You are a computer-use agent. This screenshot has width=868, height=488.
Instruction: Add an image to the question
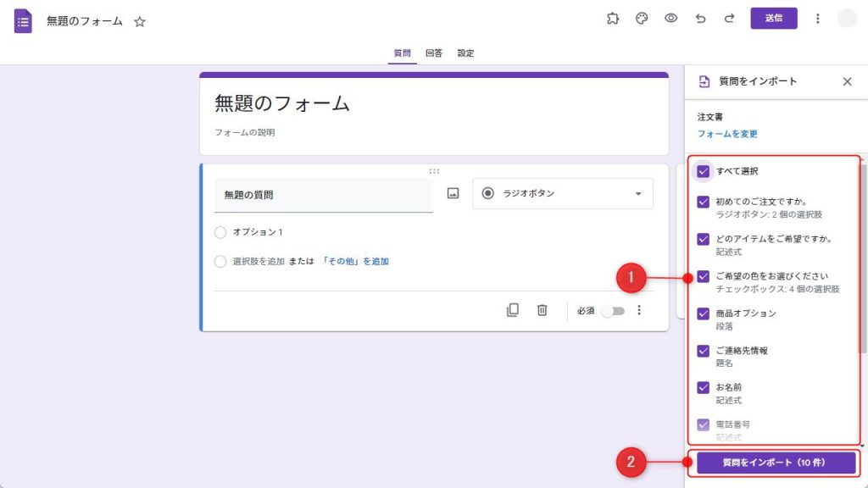[x=453, y=193]
